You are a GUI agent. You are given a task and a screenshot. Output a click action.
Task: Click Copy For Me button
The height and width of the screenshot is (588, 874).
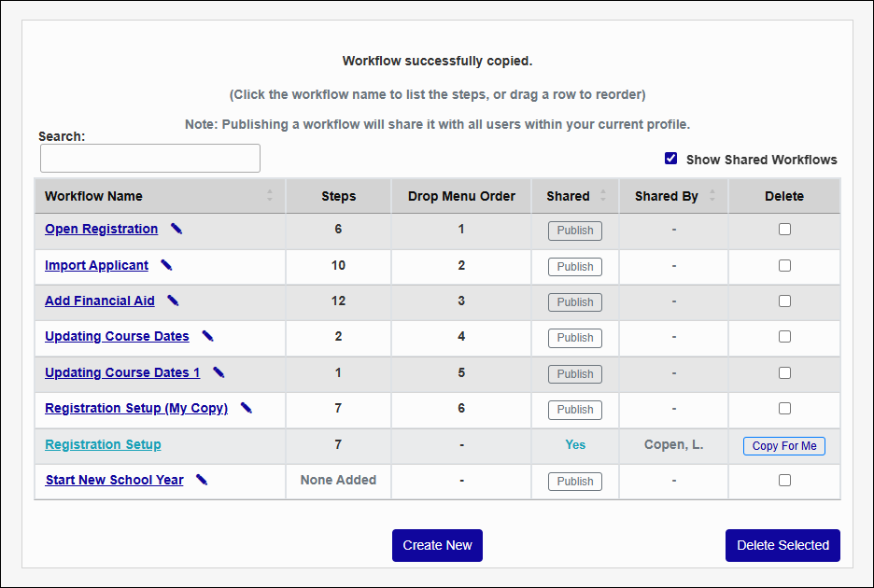pos(784,446)
